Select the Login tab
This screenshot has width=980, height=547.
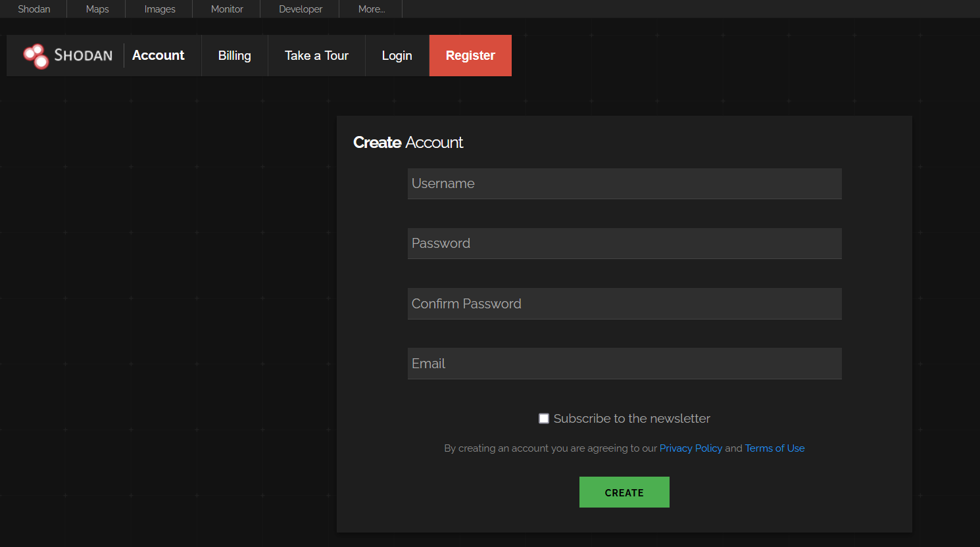pos(397,56)
